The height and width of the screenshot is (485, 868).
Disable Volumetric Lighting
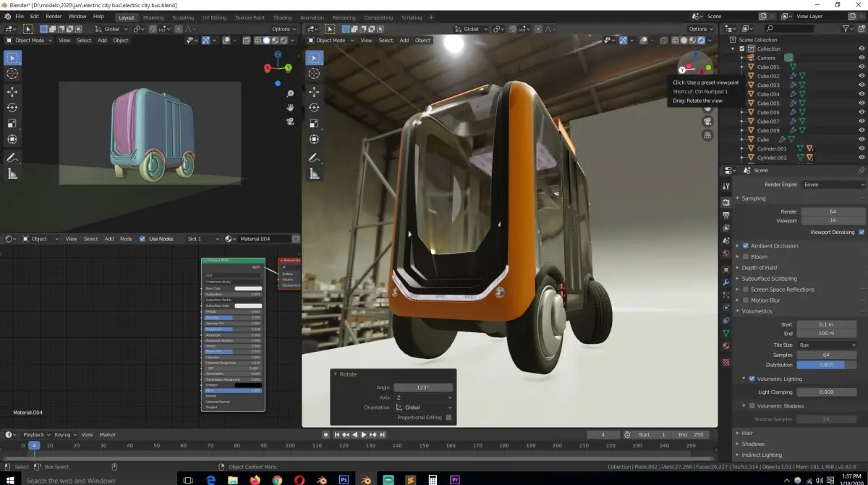[x=752, y=379]
